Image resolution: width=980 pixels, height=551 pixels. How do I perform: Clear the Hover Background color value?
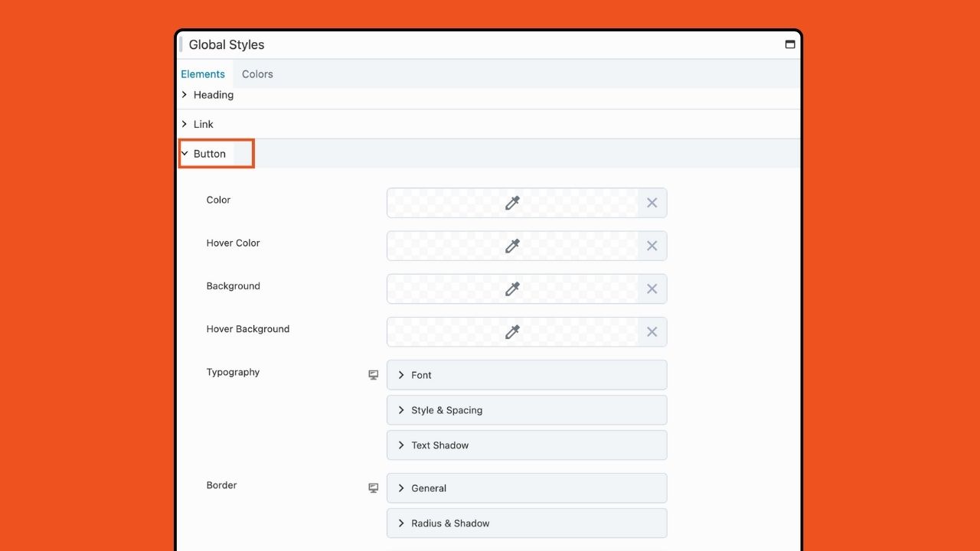pyautogui.click(x=652, y=332)
